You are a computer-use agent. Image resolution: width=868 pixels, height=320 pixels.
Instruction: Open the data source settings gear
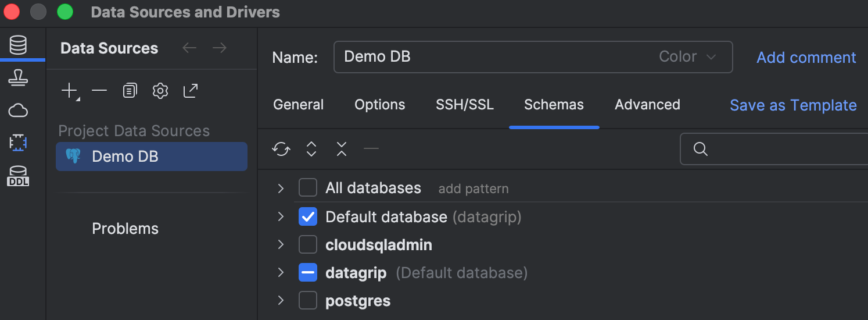pos(160,91)
